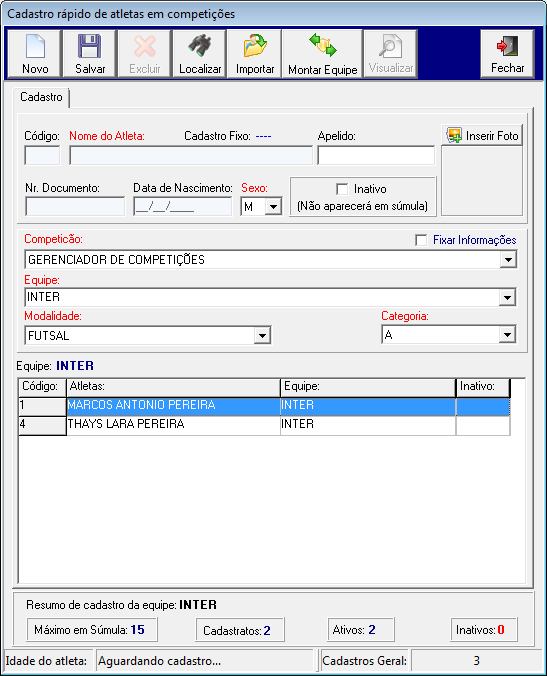Click the Montar Equipe arrows icon
The width and height of the screenshot is (547, 676).
[322, 45]
